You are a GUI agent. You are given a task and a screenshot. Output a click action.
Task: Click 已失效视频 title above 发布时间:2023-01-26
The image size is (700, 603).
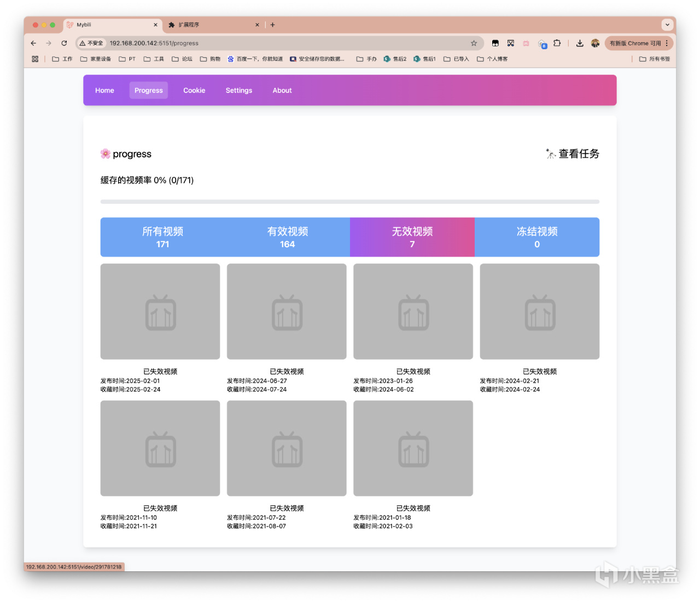413,372
